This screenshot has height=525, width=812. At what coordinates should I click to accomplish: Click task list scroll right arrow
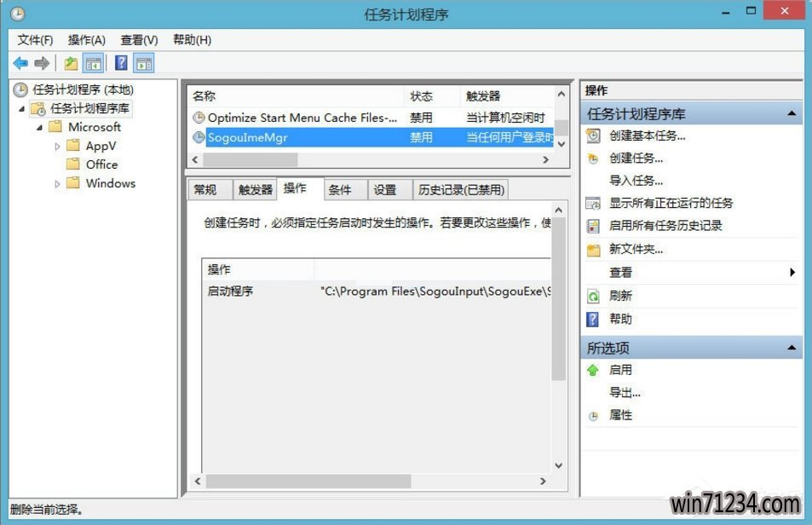[545, 159]
